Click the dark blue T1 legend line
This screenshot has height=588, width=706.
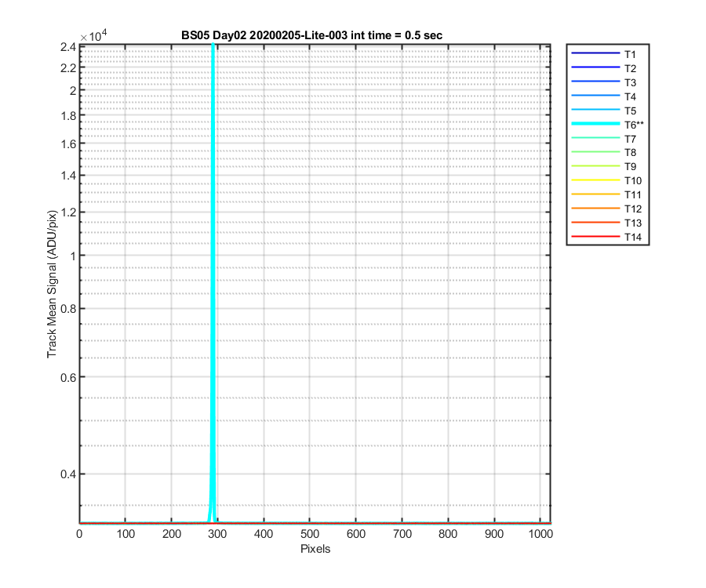point(595,53)
